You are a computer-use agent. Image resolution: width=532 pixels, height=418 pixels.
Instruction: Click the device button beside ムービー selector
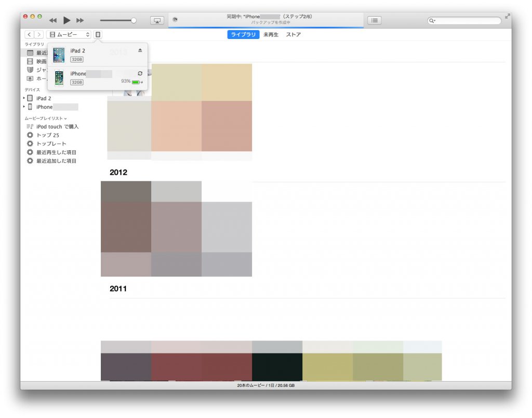[98, 34]
